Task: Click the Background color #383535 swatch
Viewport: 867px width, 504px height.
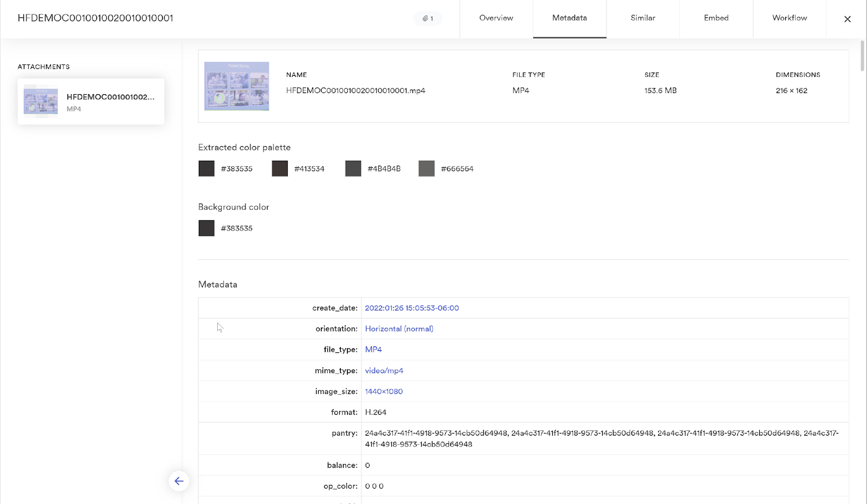Action: [x=206, y=228]
